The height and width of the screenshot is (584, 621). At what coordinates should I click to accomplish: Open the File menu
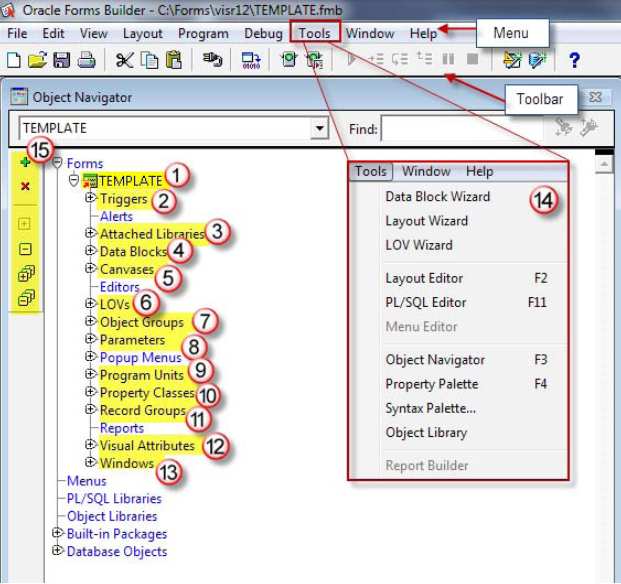[17, 33]
